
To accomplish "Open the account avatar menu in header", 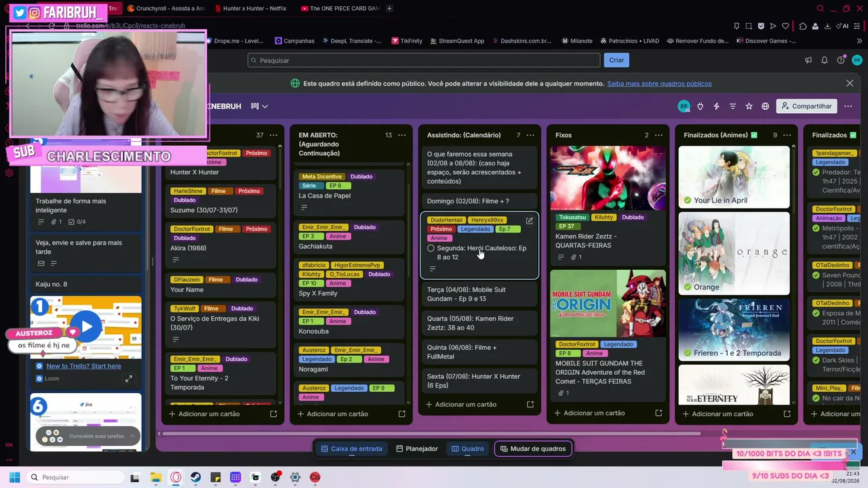I will pyautogui.click(x=856, y=60).
